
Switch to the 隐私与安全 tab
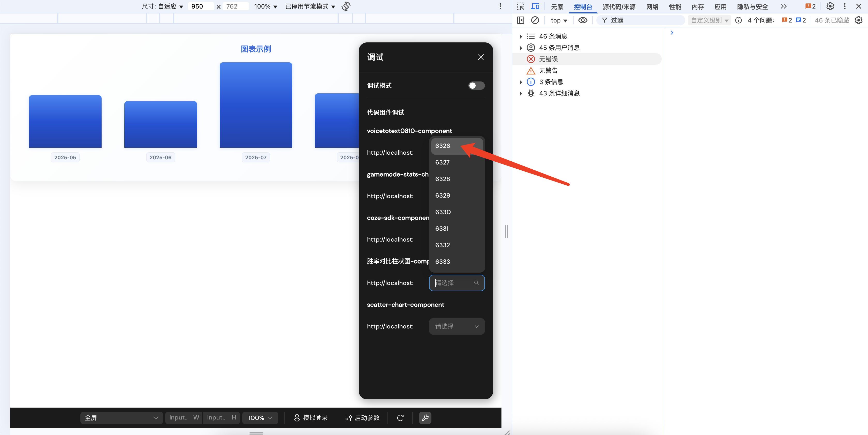752,7
